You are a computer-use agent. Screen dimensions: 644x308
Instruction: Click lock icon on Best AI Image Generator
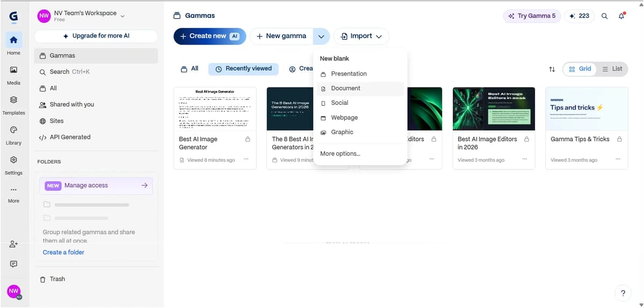247,139
